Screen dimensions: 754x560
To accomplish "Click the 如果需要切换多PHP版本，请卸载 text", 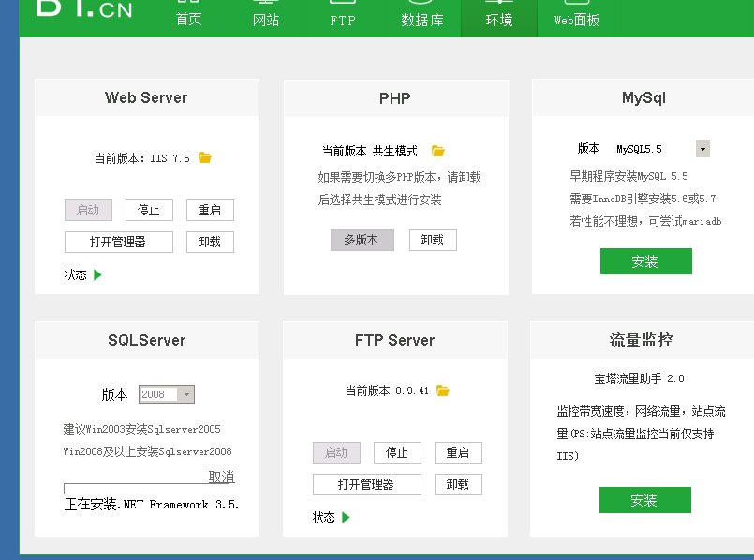I will pyautogui.click(x=400, y=177).
